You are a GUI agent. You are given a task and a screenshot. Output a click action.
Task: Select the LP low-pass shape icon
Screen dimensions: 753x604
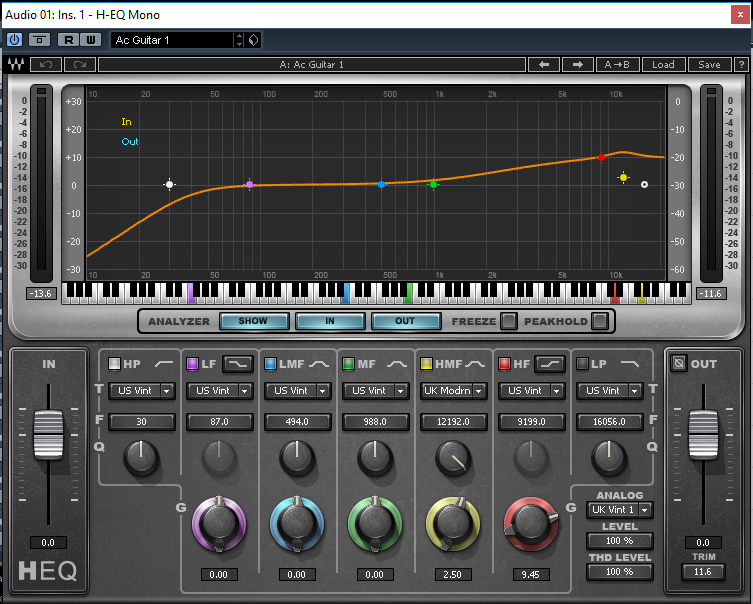click(630, 364)
